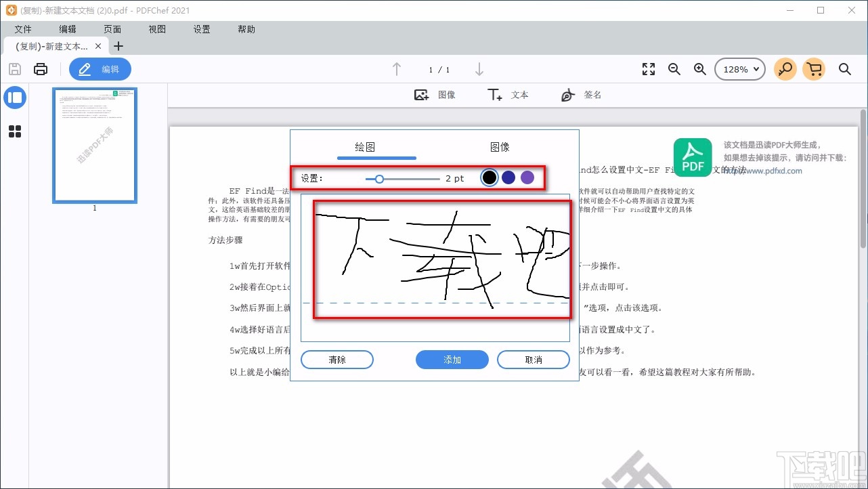Zoom in with the magnifier plus icon
This screenshot has height=489, width=868.
click(x=700, y=68)
